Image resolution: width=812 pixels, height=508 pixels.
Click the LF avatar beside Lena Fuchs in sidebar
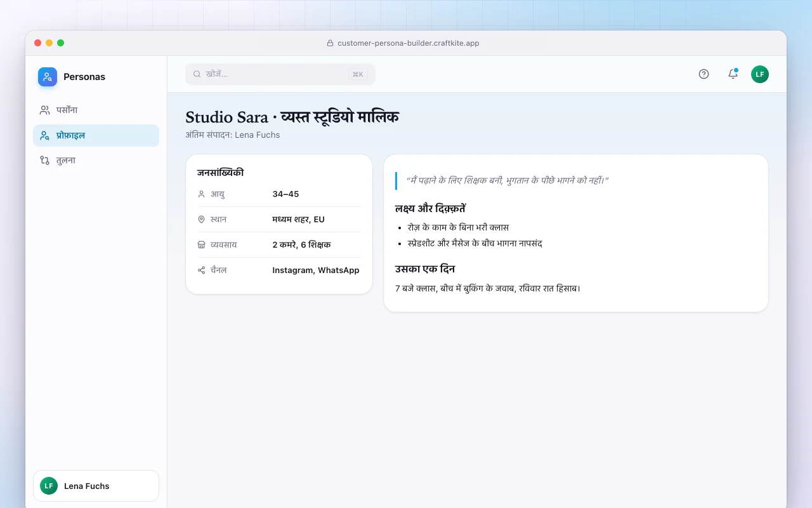click(49, 486)
